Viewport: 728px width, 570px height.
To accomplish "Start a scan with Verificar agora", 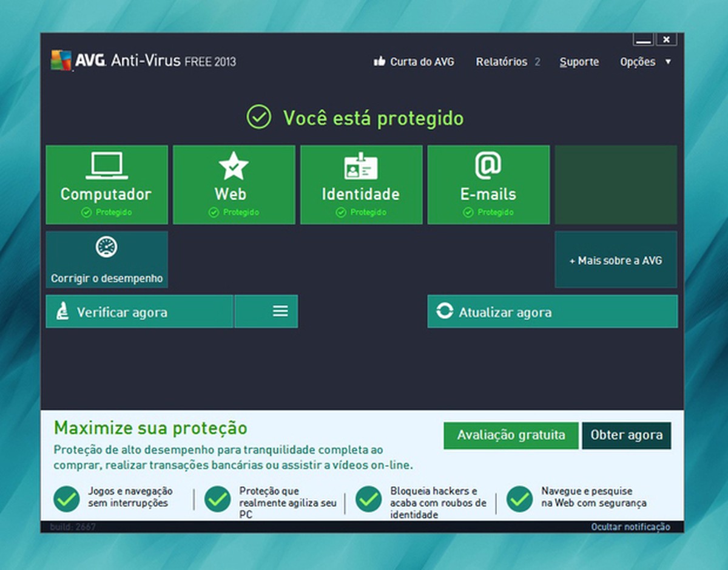I will click(x=140, y=311).
